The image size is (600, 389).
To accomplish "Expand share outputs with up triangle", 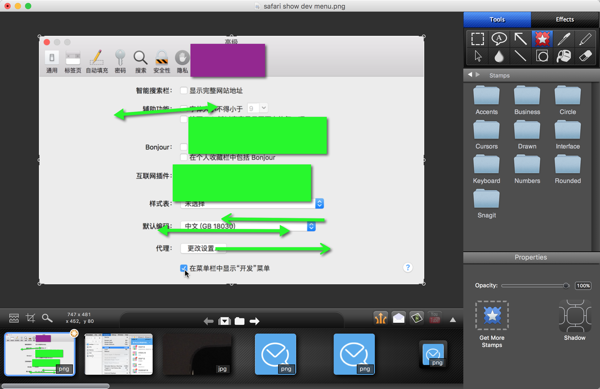I will click(x=453, y=320).
